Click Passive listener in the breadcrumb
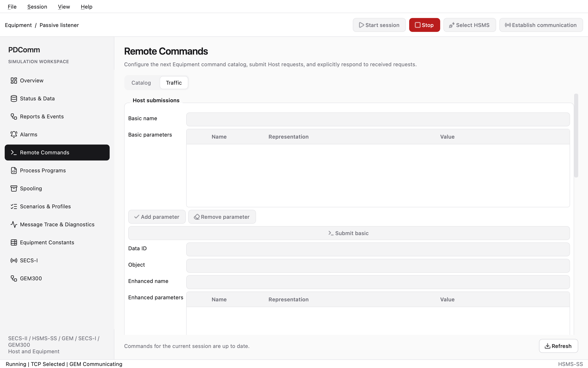The height and width of the screenshot is (368, 588). tap(59, 25)
